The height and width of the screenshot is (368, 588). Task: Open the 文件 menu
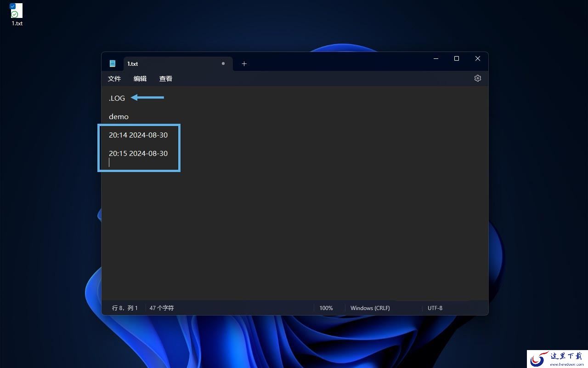[114, 79]
